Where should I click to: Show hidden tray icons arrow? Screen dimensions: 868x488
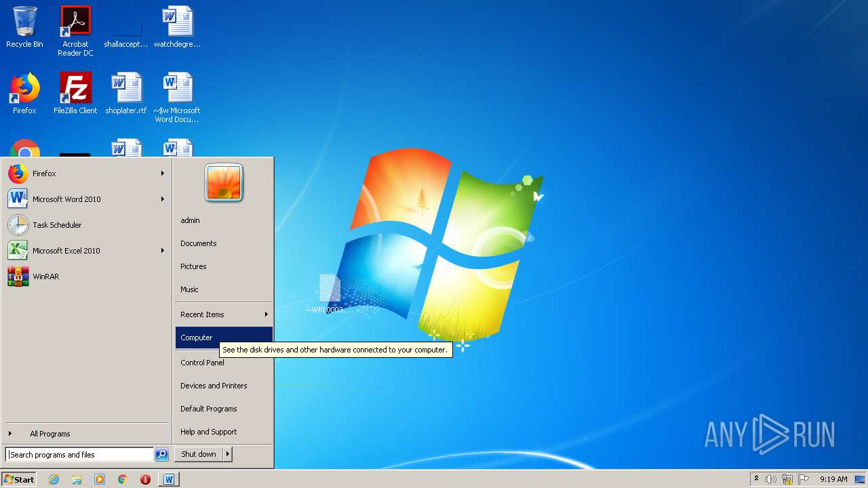pos(756,479)
